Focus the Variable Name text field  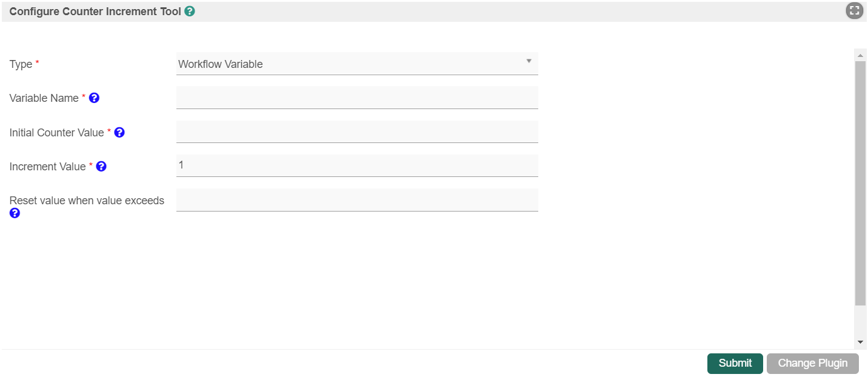(x=356, y=98)
